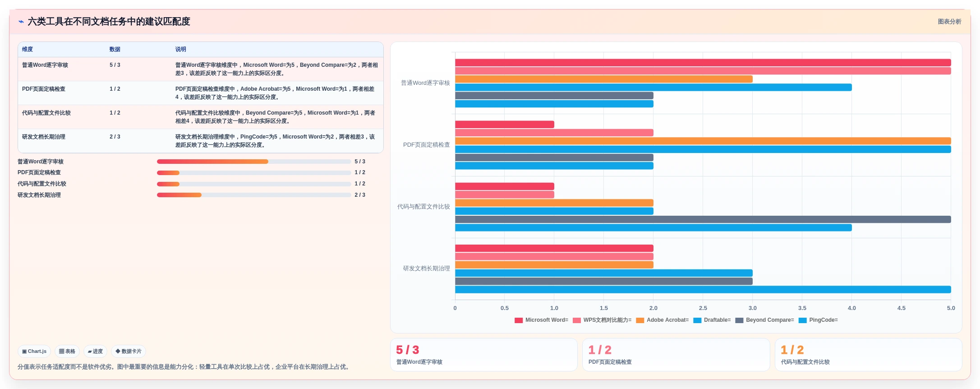
Task: Click the 图表分析 label in the header
Action: [949, 22]
